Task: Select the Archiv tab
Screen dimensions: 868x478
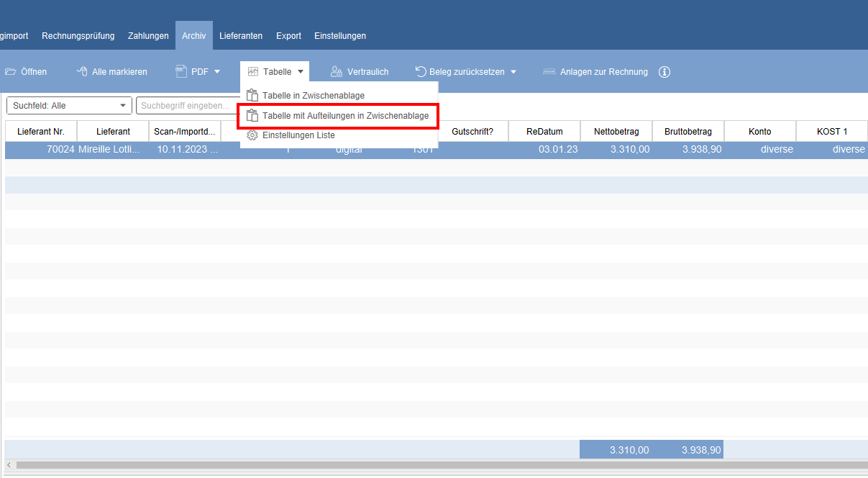Action: coord(194,35)
